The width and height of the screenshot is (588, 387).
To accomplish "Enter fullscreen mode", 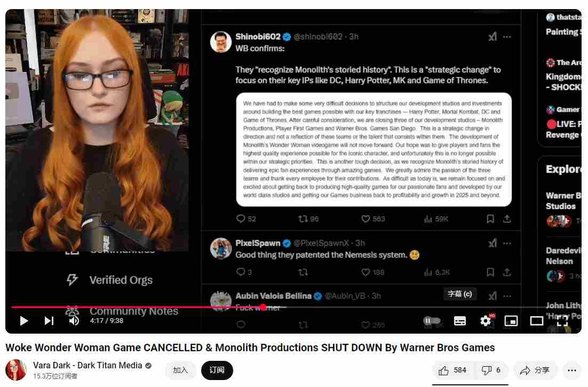I will tap(562, 321).
